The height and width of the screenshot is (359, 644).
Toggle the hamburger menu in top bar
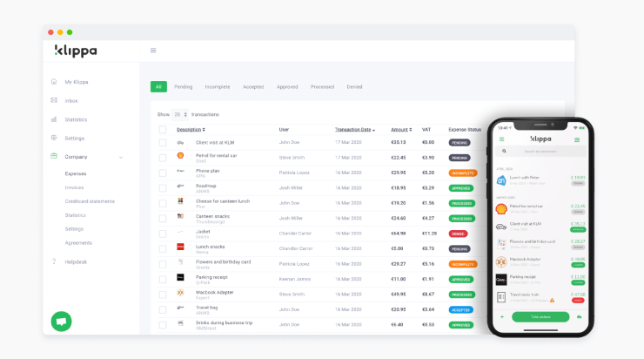click(153, 51)
